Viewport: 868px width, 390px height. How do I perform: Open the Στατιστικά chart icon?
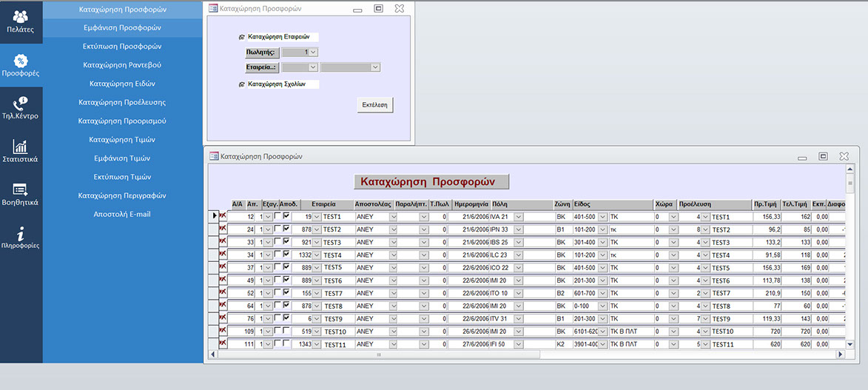coord(21,151)
